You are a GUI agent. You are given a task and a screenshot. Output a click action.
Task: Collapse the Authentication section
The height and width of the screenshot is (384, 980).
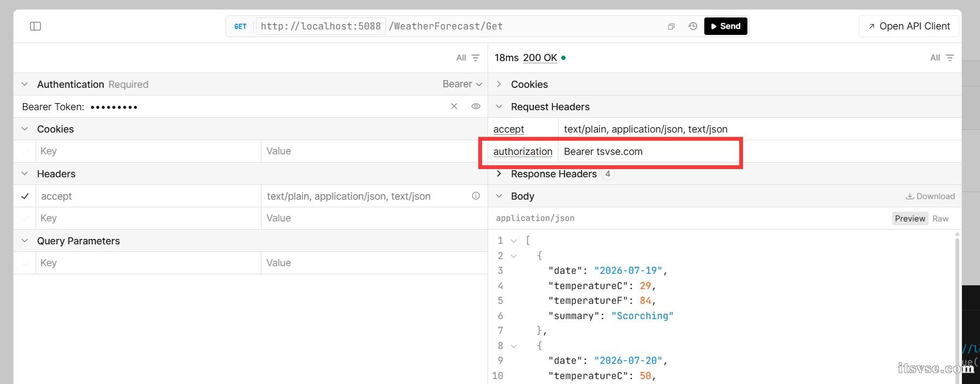click(x=25, y=84)
